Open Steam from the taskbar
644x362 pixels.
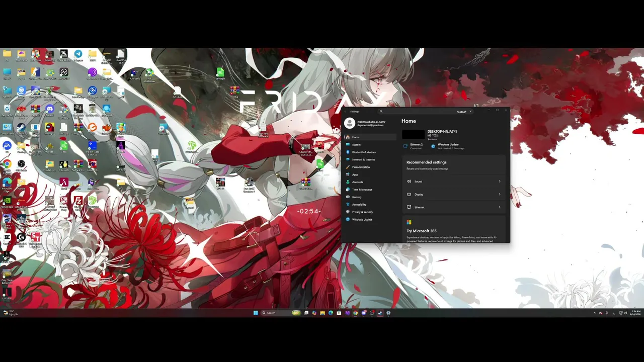point(380,313)
